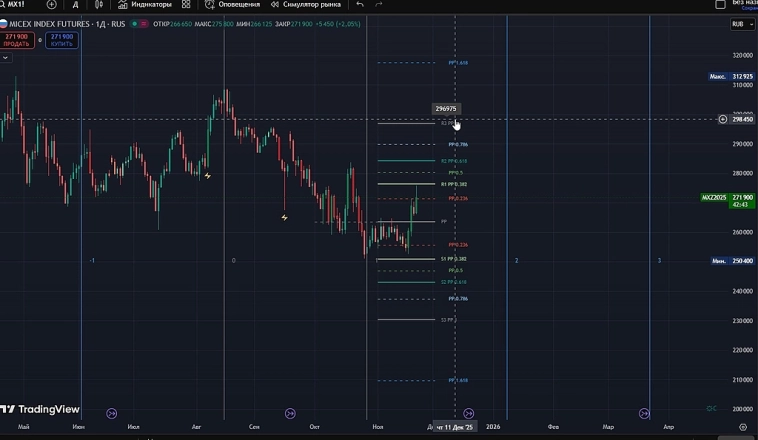
Task: Start the Симулятор рынка replay
Action: (x=305, y=5)
